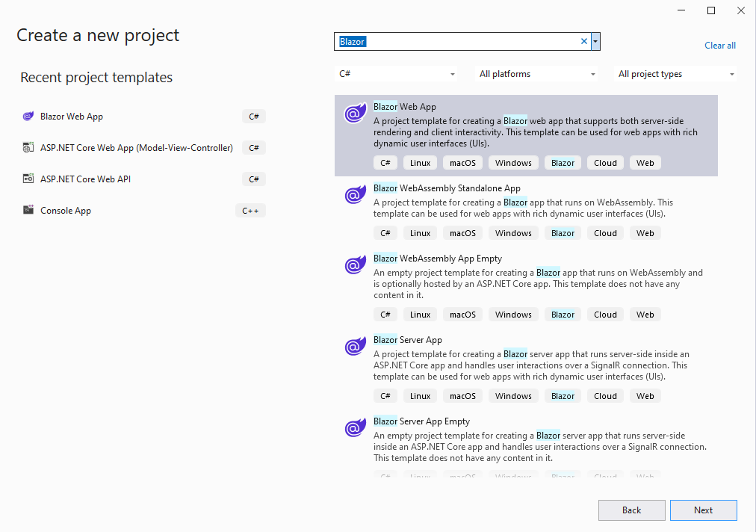
Task: Click Windows tag under Blazor WebAssembly App Empty
Action: click(513, 315)
